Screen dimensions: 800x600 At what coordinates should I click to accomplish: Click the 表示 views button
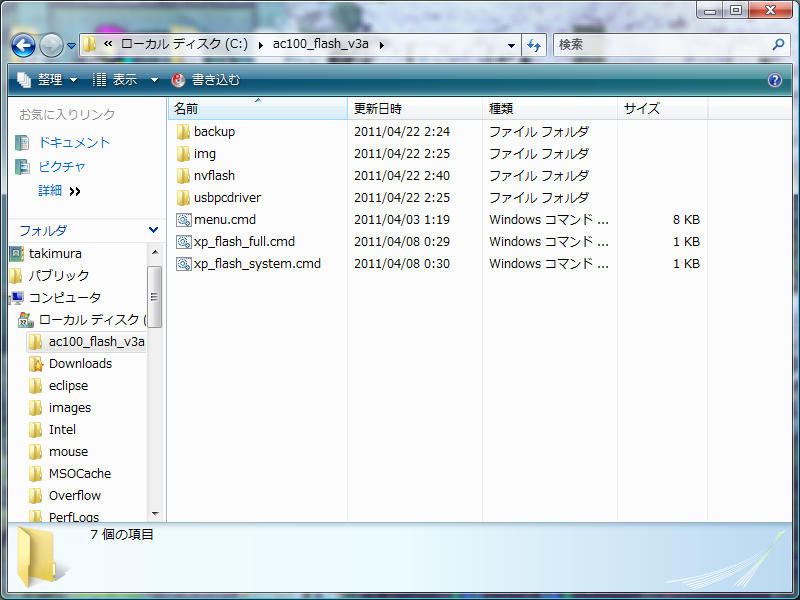click(x=115, y=80)
